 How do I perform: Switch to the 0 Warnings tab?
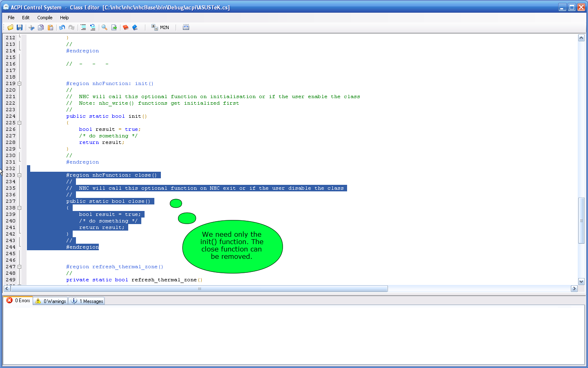click(51, 301)
